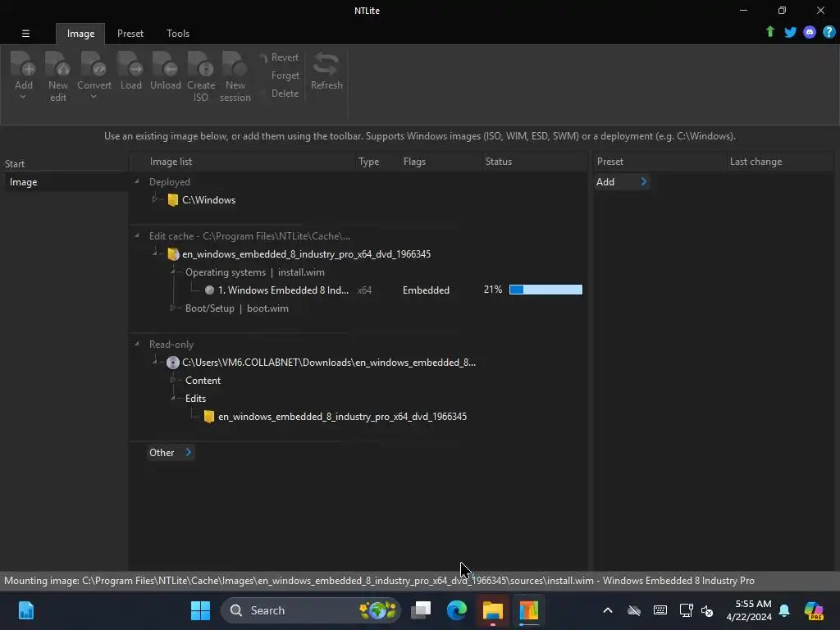This screenshot has height=630, width=840.
Task: Expand the Content node
Action: pyautogui.click(x=172, y=380)
